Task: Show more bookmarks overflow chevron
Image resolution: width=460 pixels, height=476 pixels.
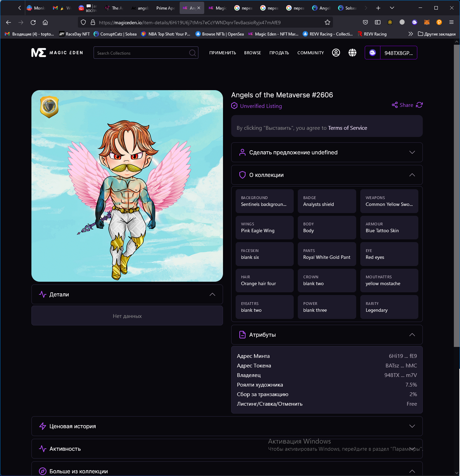Action: [410, 34]
